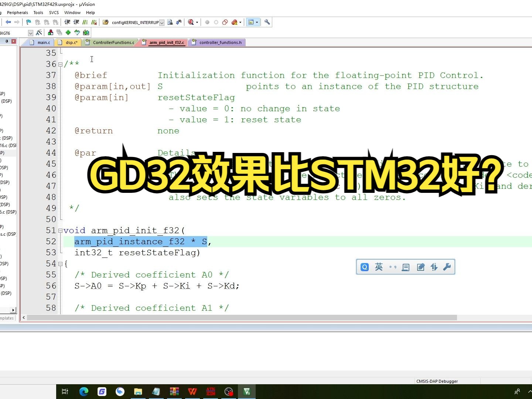Open the Tools menu
This screenshot has width=532, height=399.
pos(38,13)
